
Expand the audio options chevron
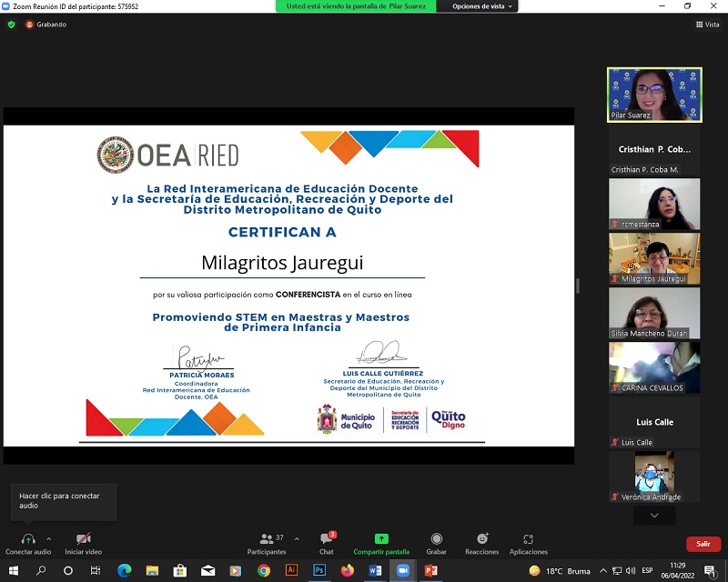tap(49, 539)
